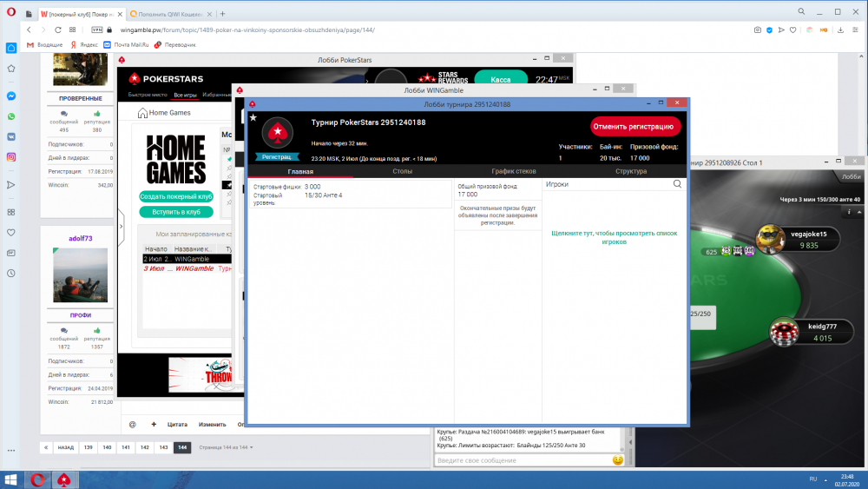The height and width of the screenshot is (489, 868).
Task: Launch PokerStars from the Windows taskbar
Action: pos(63,479)
